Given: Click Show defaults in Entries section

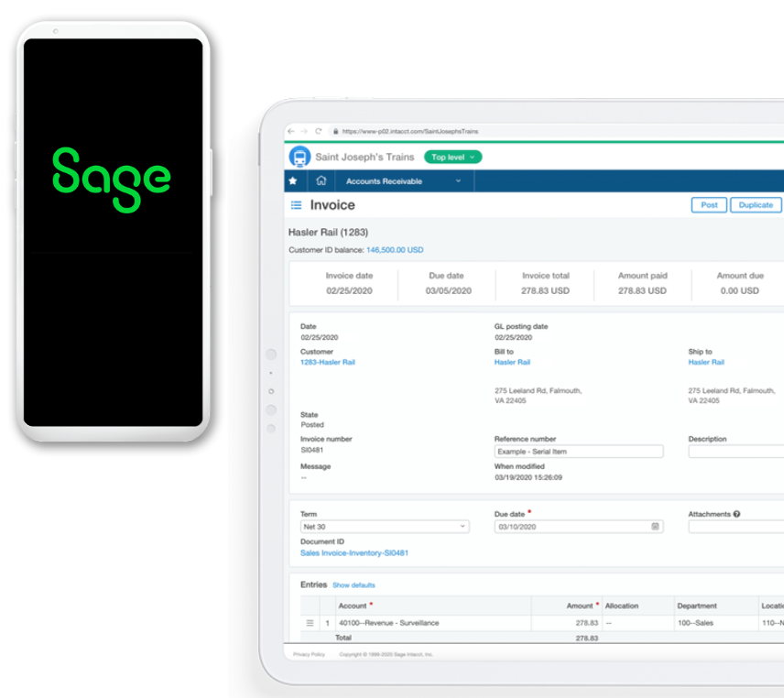Looking at the screenshot, I should (354, 585).
